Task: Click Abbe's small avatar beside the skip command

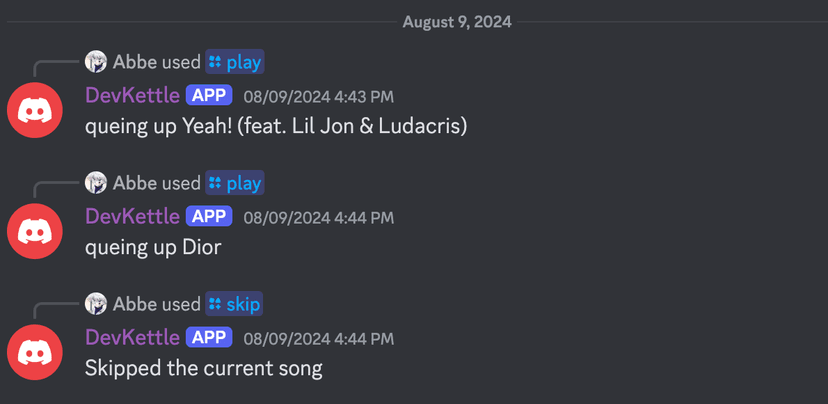Action: click(96, 304)
